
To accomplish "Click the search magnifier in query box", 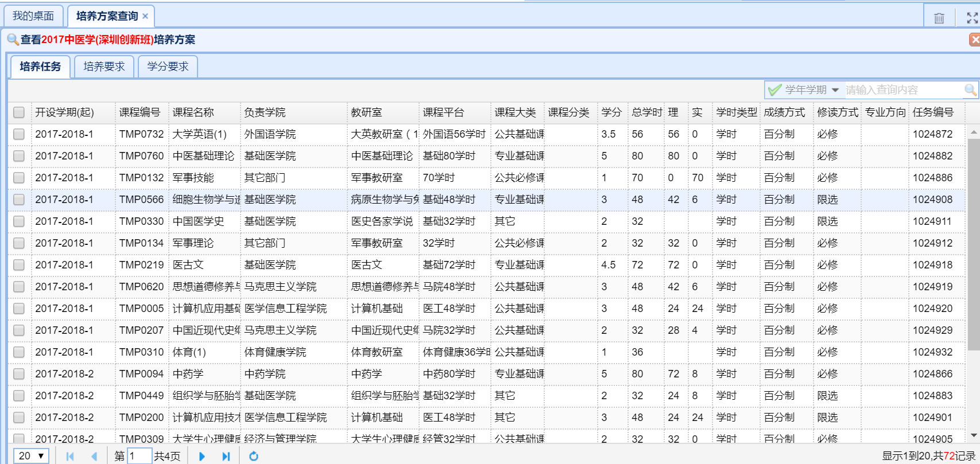I will point(970,90).
